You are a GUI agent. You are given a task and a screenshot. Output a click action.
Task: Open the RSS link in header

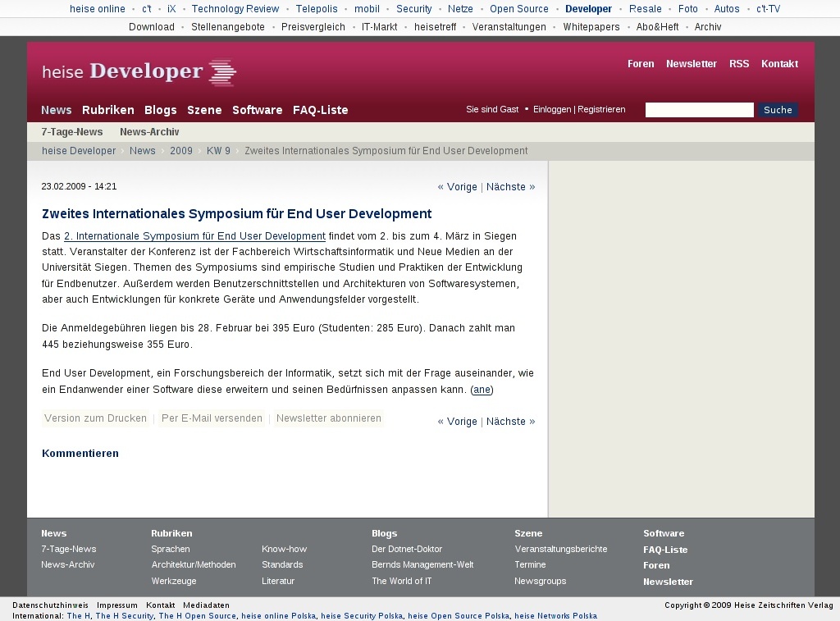[x=739, y=64]
